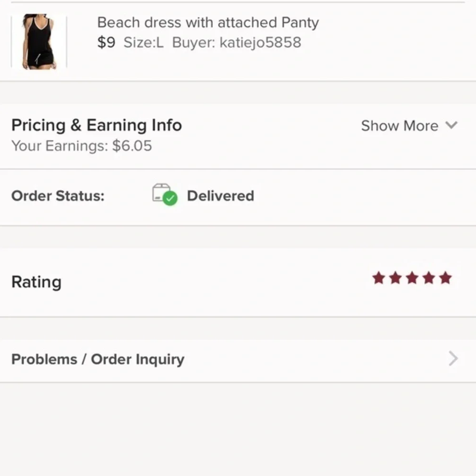
Task: Click the Rating section header
Action: tap(36, 282)
